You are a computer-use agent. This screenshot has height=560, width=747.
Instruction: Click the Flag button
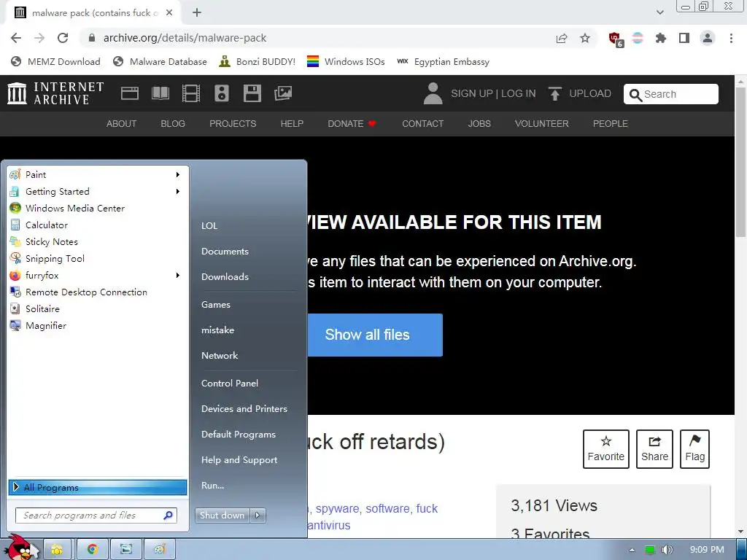pos(694,449)
